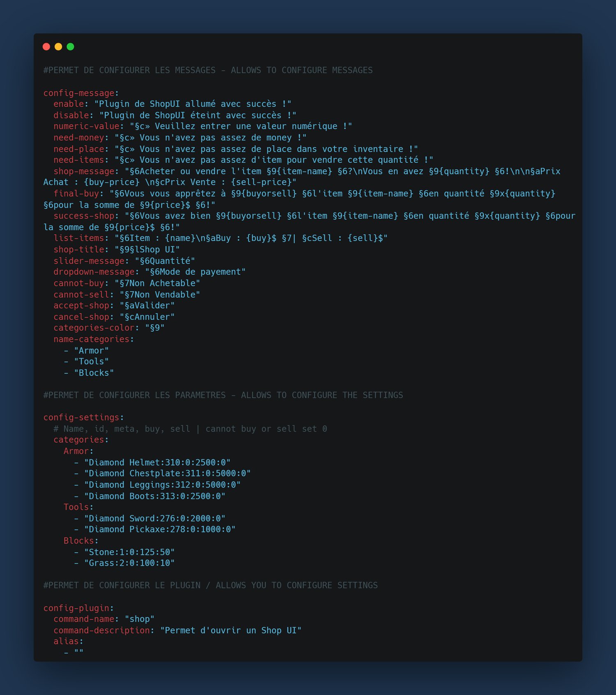Click the numeric-value key
The image size is (616, 695).
(x=86, y=126)
